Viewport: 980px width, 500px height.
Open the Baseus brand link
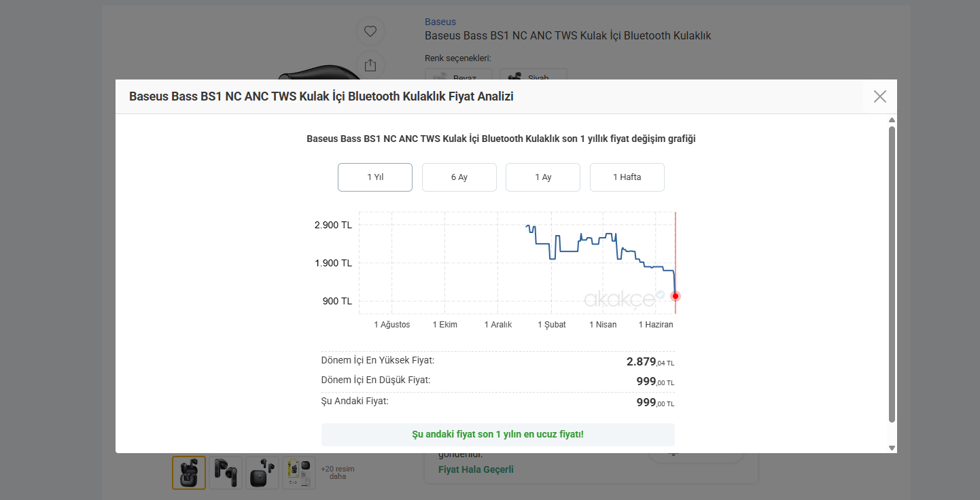[x=440, y=22]
